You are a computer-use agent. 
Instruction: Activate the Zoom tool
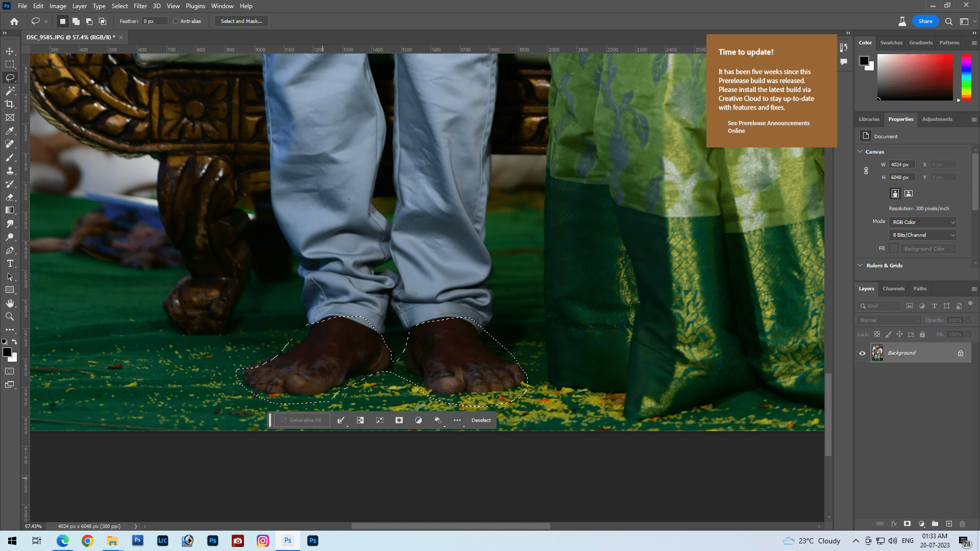[10, 316]
